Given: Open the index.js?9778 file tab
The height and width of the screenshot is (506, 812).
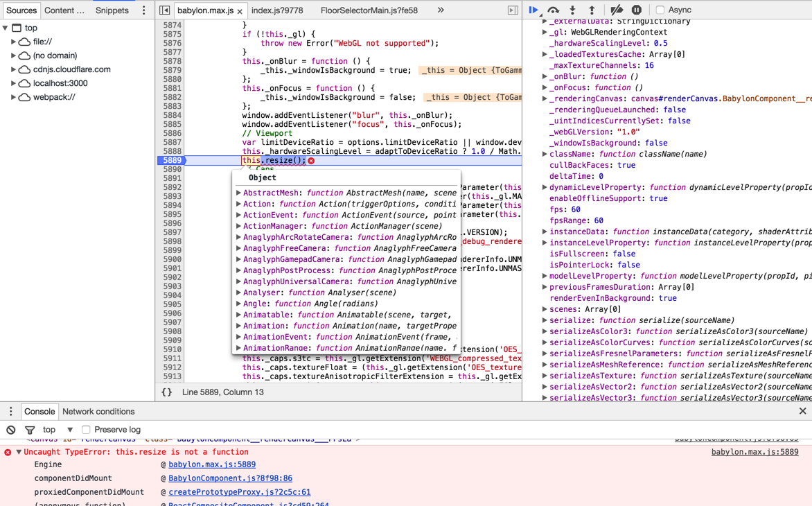Looking at the screenshot, I should tap(277, 10).
